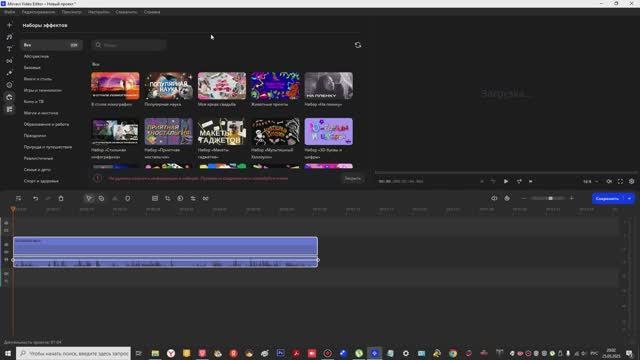This screenshot has width=640, height=360.
Task: Select the 'Спорт и здоровье' category
Action: click(x=41, y=181)
